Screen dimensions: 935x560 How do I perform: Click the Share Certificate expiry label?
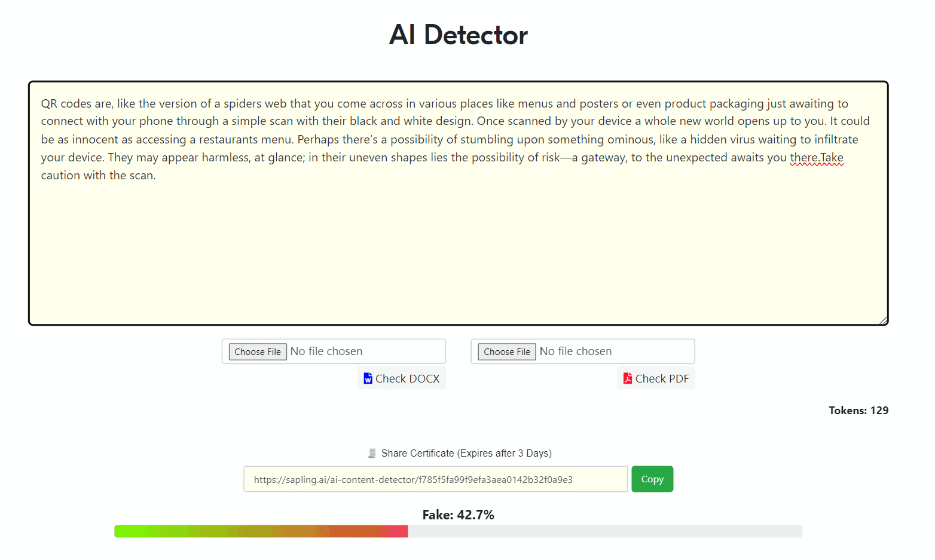[x=466, y=453]
